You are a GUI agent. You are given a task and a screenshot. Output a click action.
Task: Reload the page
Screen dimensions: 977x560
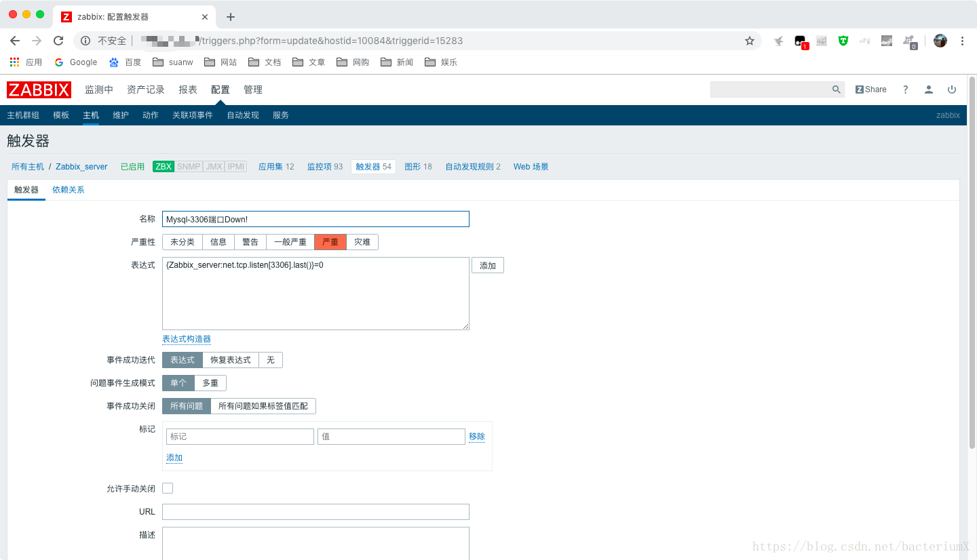click(58, 41)
